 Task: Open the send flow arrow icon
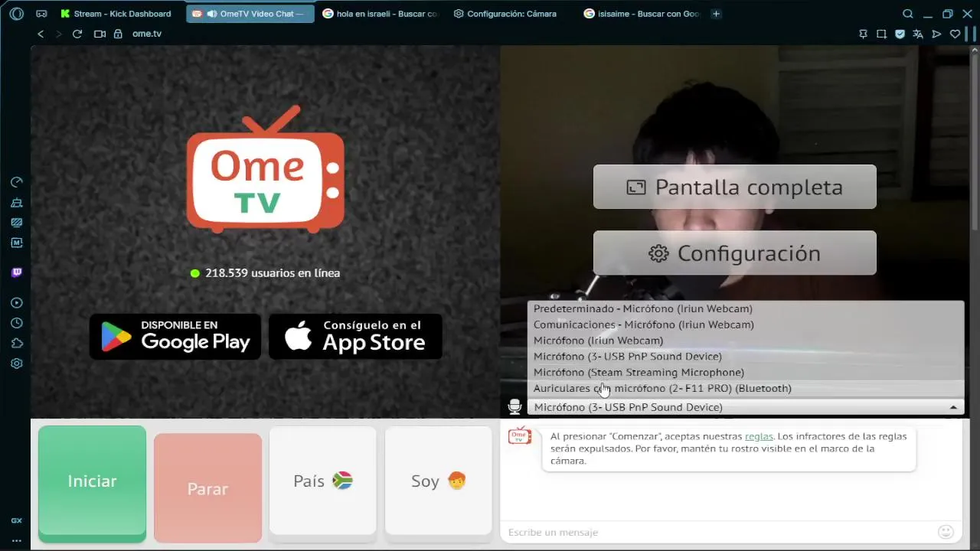pos(936,34)
